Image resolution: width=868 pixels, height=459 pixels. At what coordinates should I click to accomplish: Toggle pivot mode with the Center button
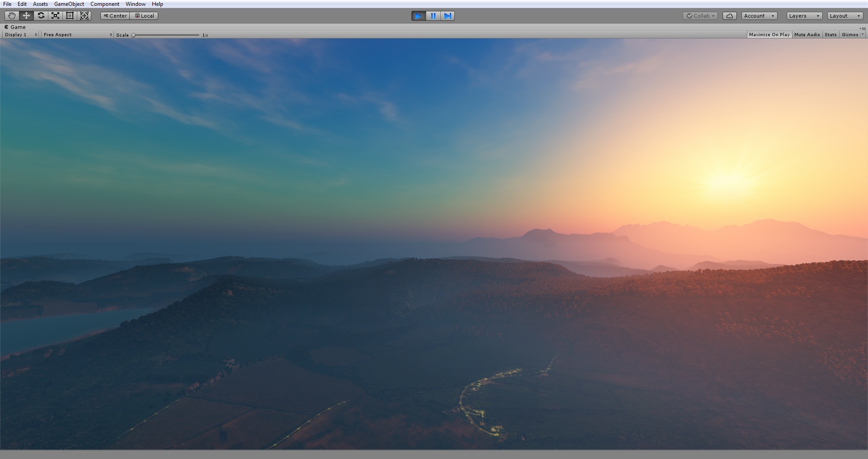pyautogui.click(x=114, y=15)
